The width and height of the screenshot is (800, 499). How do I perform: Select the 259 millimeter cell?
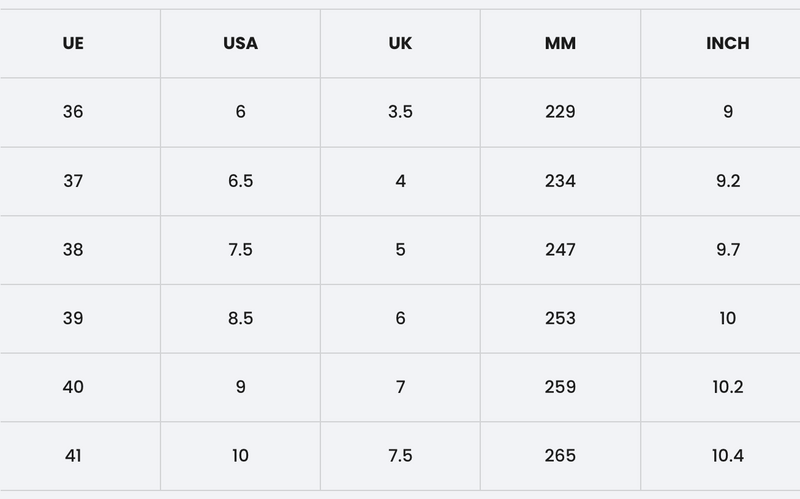(560, 387)
